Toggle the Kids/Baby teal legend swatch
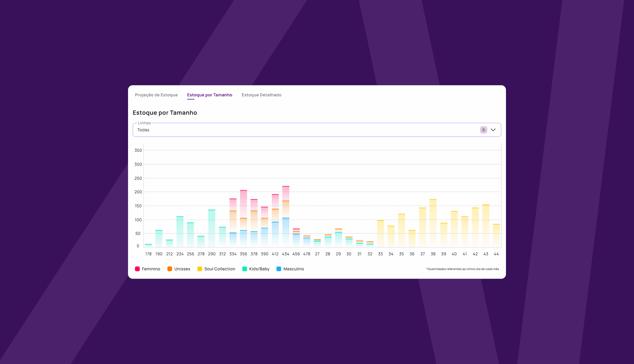The height and width of the screenshot is (364, 634). [x=245, y=269]
